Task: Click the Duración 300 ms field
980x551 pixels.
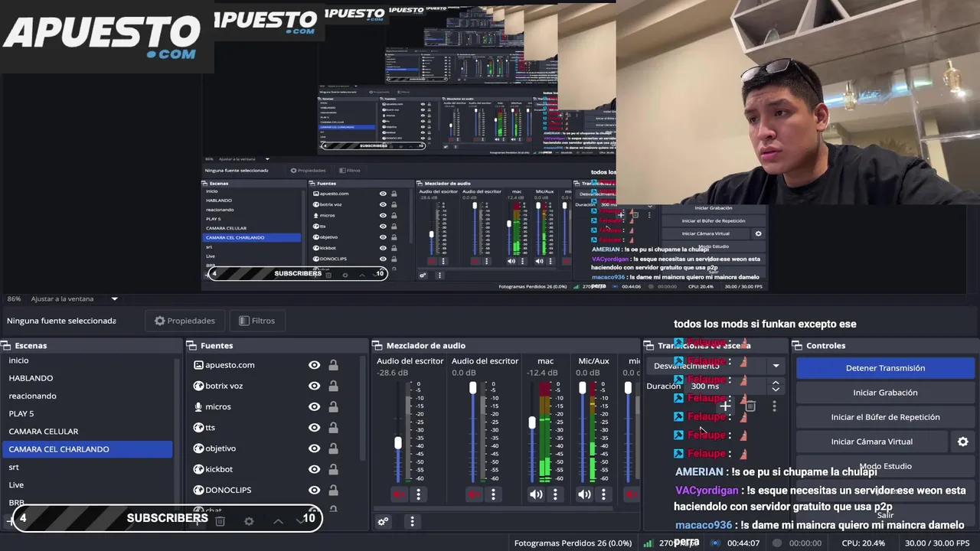Action: point(727,386)
